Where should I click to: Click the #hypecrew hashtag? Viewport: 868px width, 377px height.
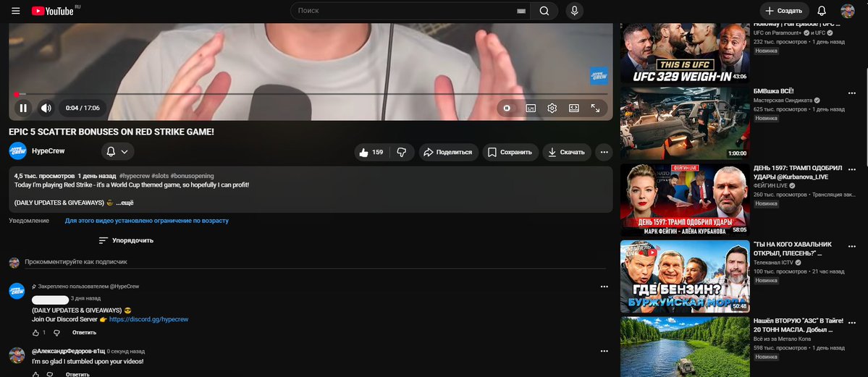tap(133, 176)
